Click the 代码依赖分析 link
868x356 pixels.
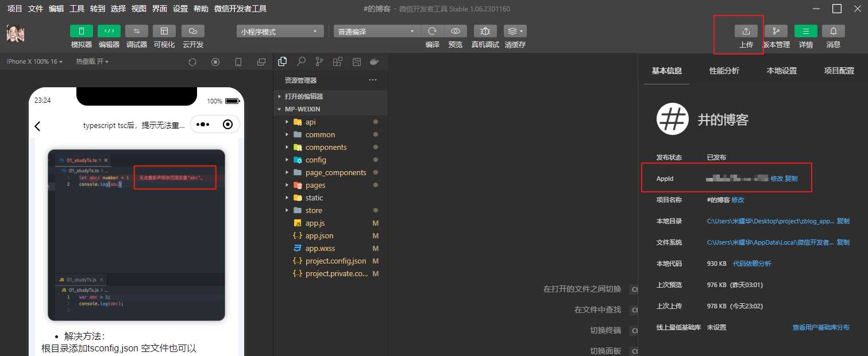click(x=754, y=263)
